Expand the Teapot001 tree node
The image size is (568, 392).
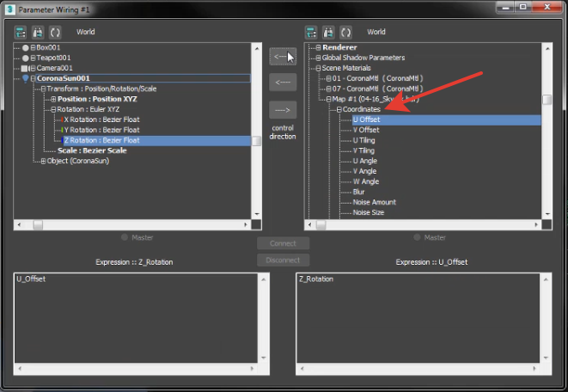(33, 58)
